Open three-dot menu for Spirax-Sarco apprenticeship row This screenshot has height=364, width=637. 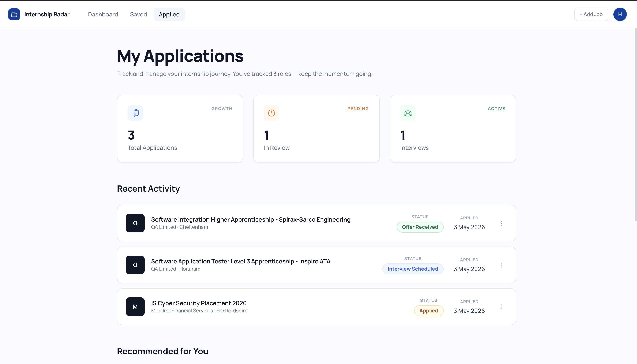pos(501,223)
